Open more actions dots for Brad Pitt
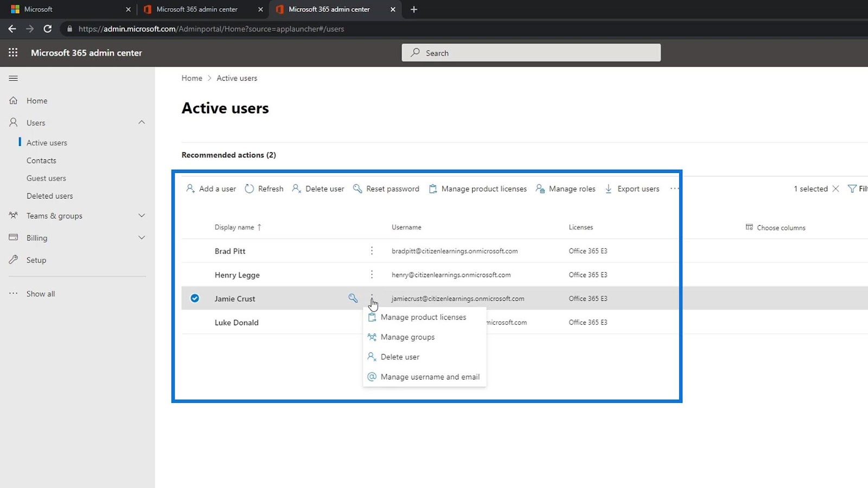The image size is (868, 488). click(x=372, y=251)
